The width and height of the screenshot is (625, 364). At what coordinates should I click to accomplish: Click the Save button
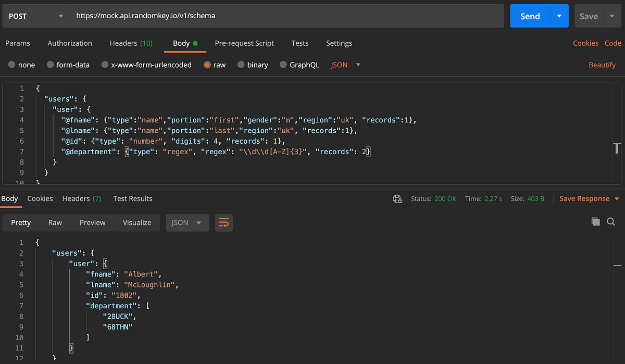coord(589,16)
